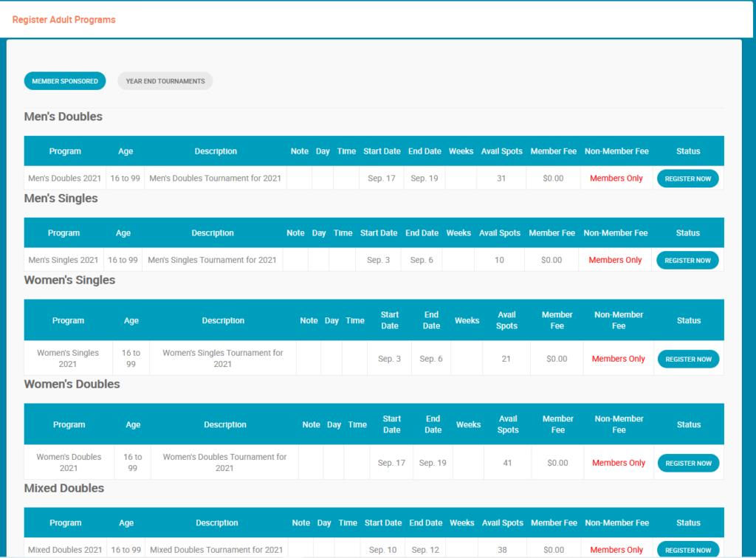Click Non-Member Fee header in Women's Doubles table
This screenshot has height=558, width=756.
619,424
